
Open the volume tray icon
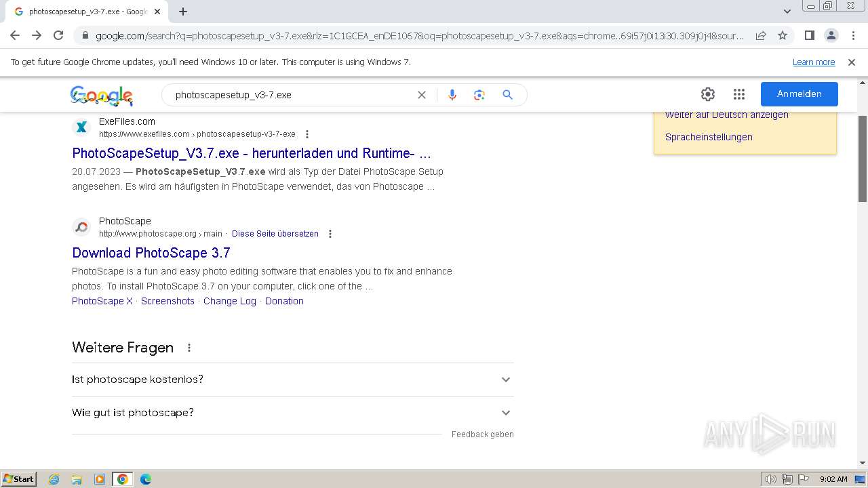(x=771, y=479)
